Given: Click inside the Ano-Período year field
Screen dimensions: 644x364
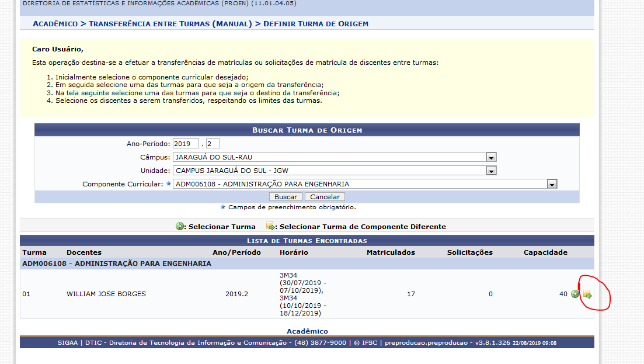Looking at the screenshot, I should pos(186,143).
